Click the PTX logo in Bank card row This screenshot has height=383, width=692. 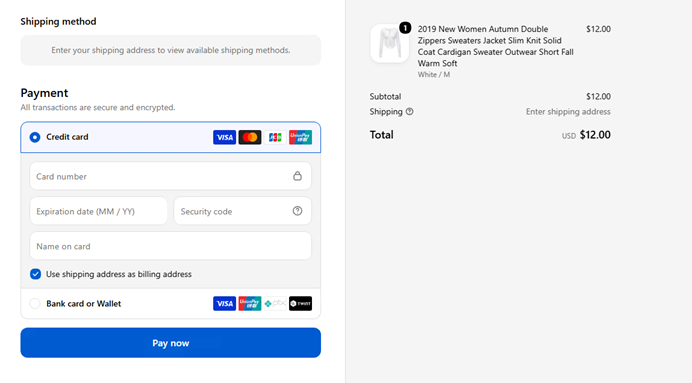pos(275,304)
